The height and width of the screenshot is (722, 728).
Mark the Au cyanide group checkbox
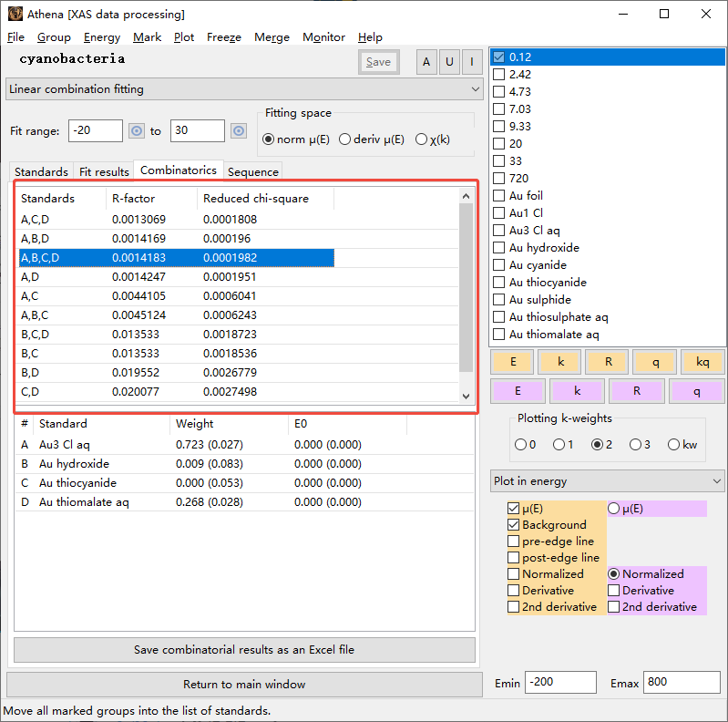498,265
